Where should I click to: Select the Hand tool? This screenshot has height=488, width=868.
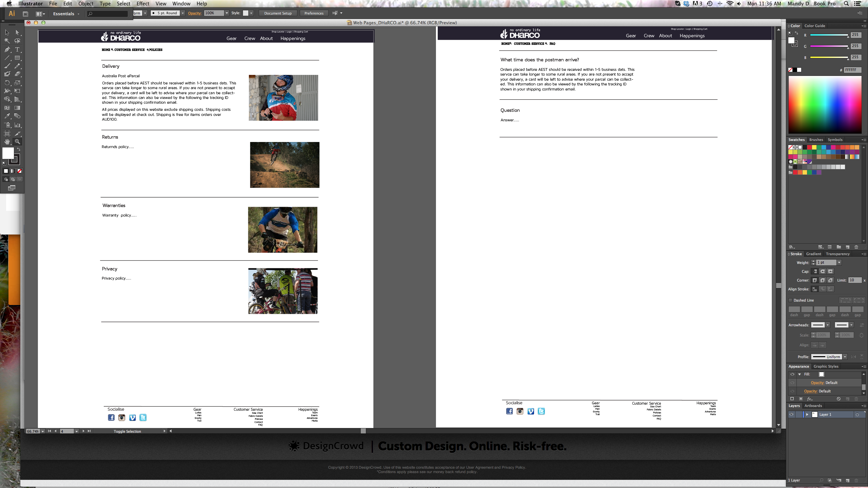click(7, 142)
